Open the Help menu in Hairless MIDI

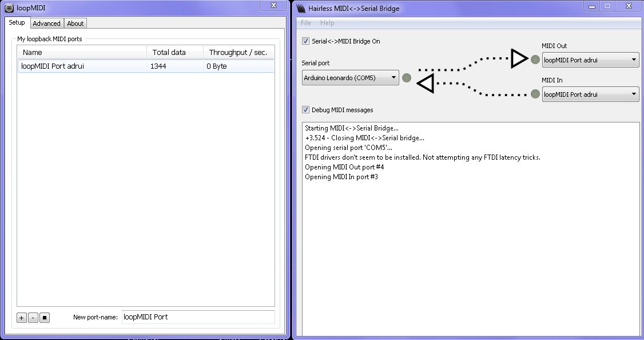pos(327,23)
